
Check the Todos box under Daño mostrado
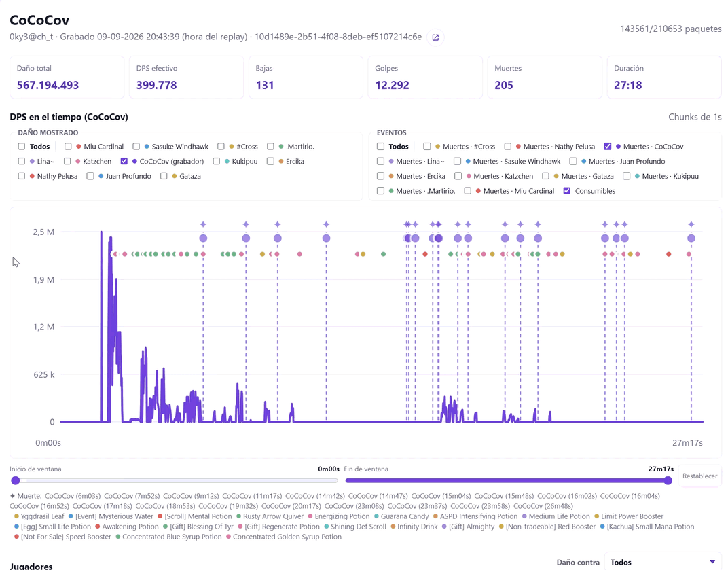(21, 146)
